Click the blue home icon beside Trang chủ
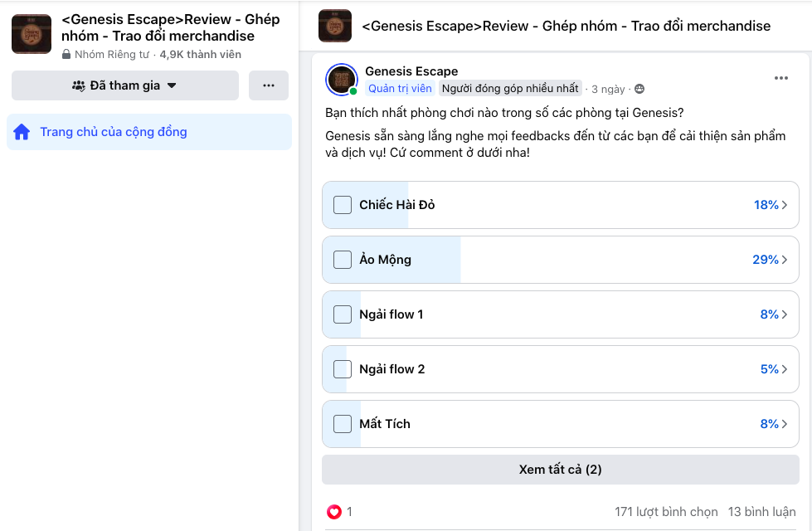Viewport: 812px width, 531px height. point(22,131)
